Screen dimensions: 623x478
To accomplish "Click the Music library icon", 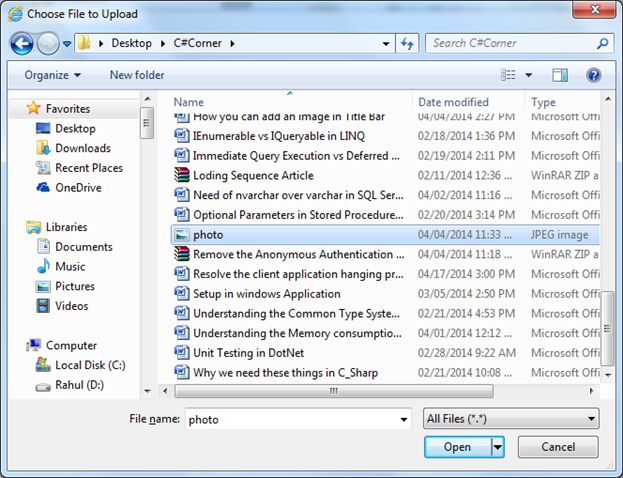I will (x=43, y=266).
